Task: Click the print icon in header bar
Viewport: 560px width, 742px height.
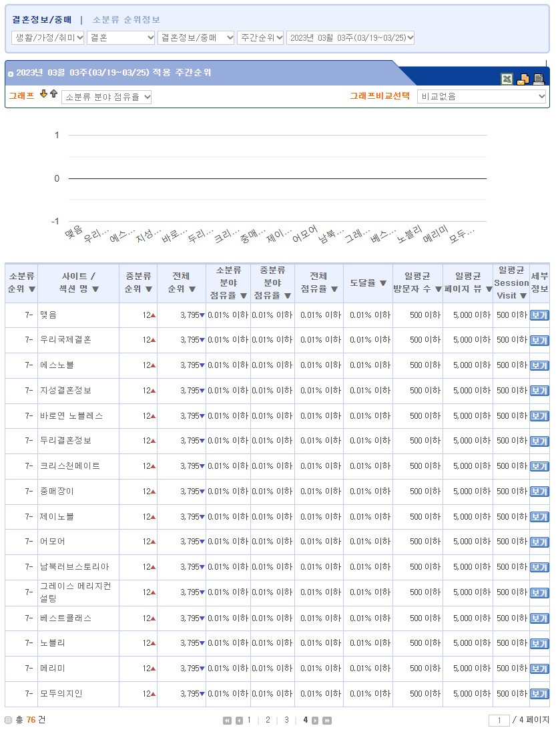Action: click(x=538, y=79)
